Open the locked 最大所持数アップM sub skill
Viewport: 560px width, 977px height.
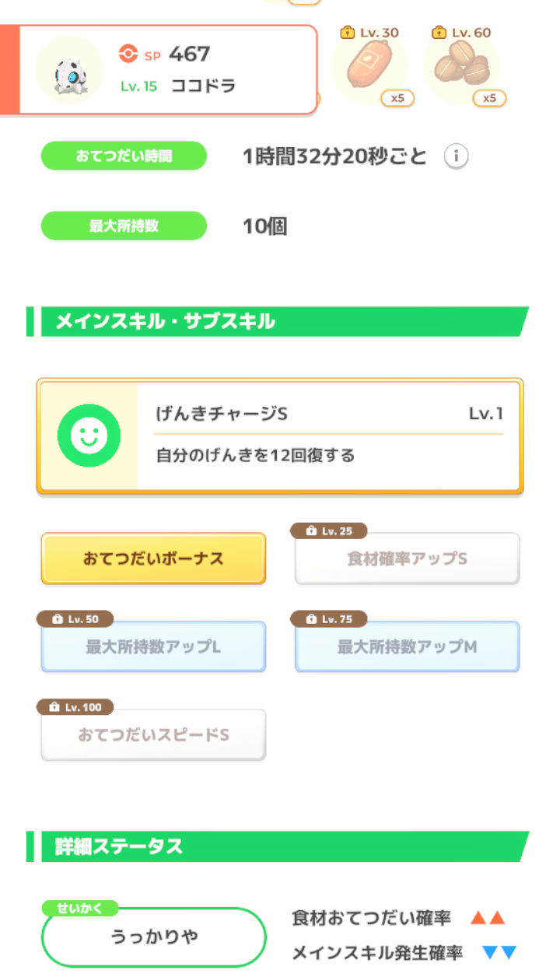(x=407, y=646)
